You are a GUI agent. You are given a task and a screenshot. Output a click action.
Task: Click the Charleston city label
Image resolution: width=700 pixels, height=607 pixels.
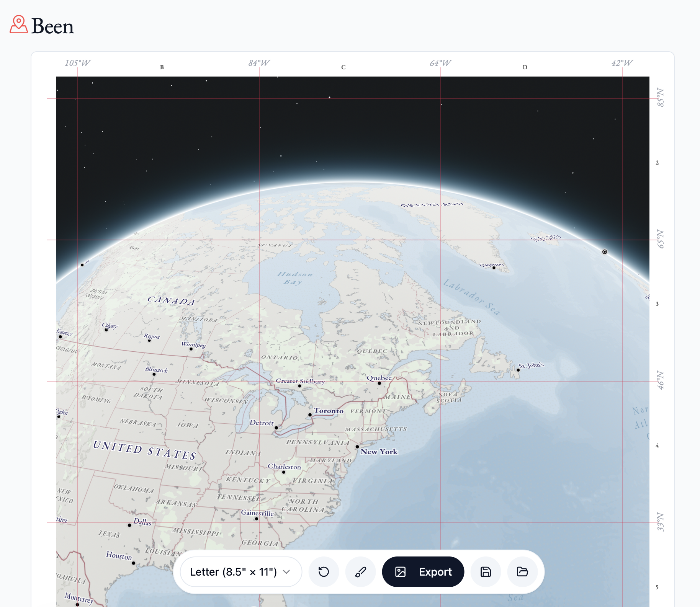point(284,467)
